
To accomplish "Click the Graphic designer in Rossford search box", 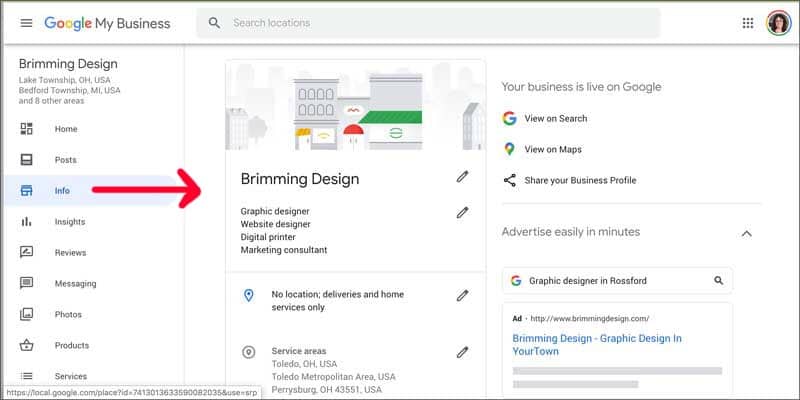I will [x=617, y=281].
